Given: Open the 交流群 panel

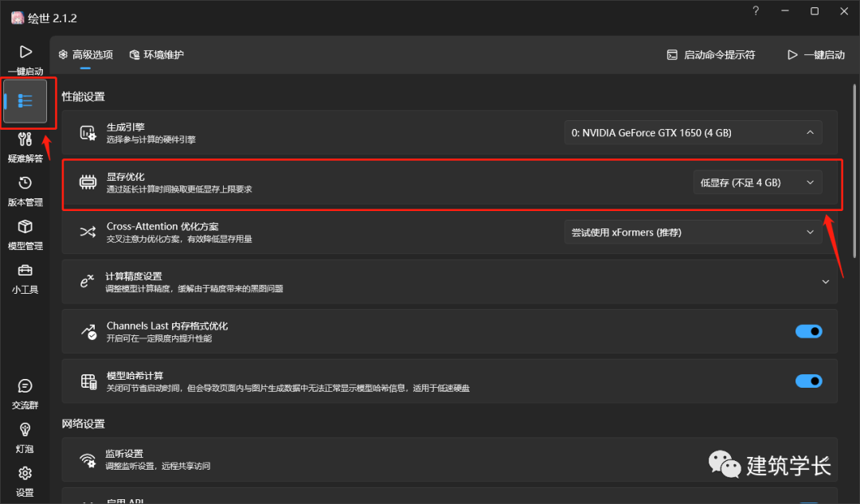Looking at the screenshot, I should coord(25,394).
